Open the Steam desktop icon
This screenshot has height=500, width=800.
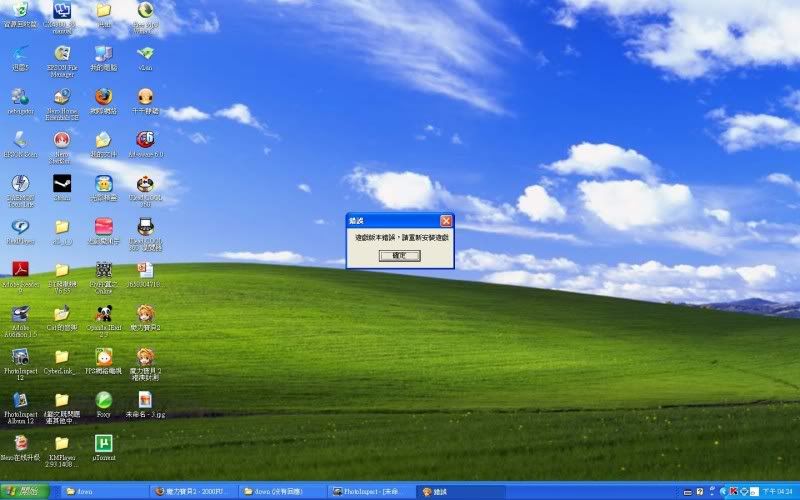(x=62, y=188)
